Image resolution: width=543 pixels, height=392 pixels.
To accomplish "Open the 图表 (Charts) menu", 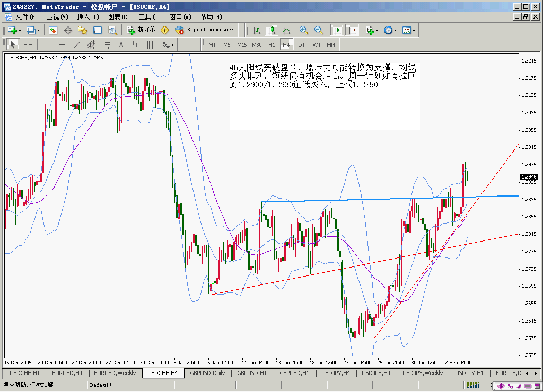I will tap(119, 17).
